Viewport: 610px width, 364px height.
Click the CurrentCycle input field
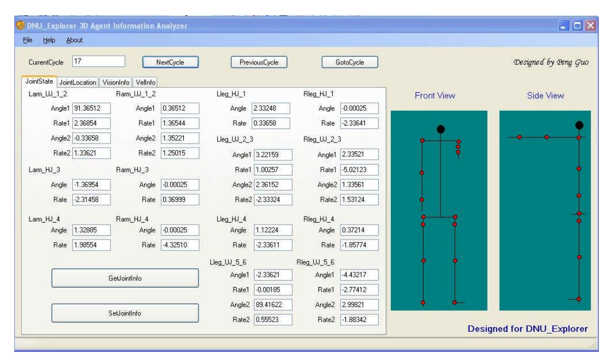[99, 61]
